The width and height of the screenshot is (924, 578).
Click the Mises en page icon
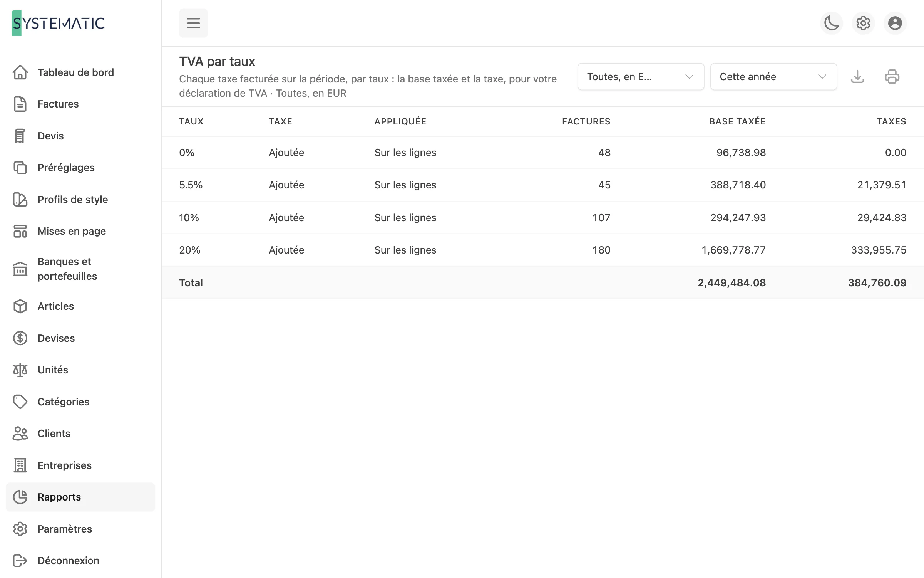click(20, 231)
